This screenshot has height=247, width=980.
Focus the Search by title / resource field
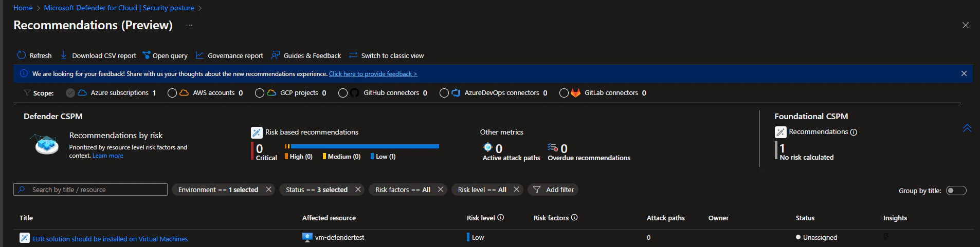[90, 189]
